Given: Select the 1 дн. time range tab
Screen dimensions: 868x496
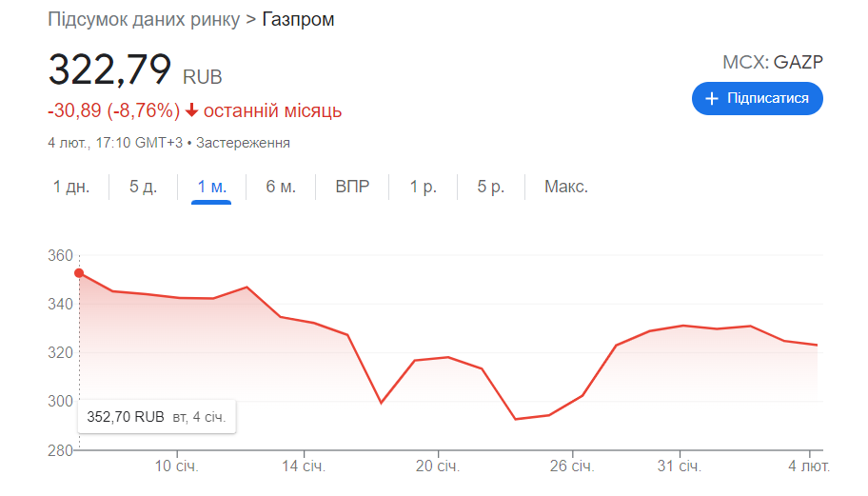Looking at the screenshot, I should (71, 187).
